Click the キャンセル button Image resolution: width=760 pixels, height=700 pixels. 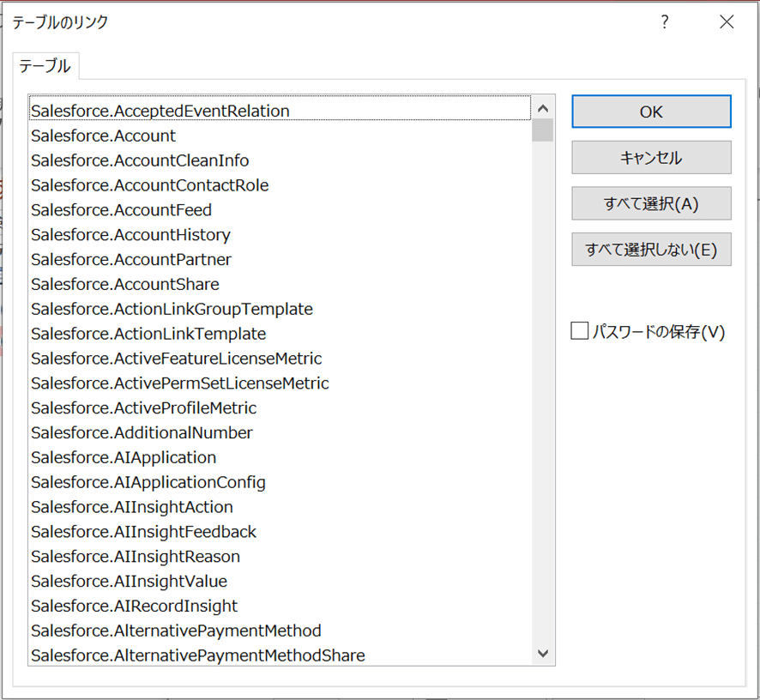[651, 158]
